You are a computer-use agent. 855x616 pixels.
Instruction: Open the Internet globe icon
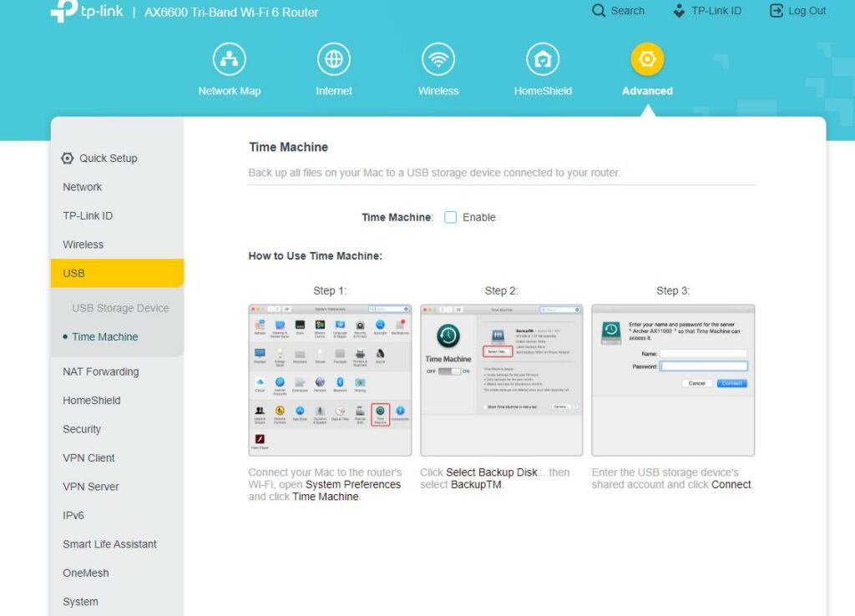click(x=333, y=60)
